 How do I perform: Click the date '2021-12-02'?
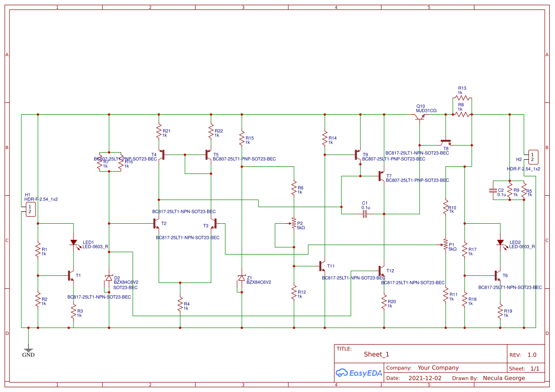coord(425,378)
